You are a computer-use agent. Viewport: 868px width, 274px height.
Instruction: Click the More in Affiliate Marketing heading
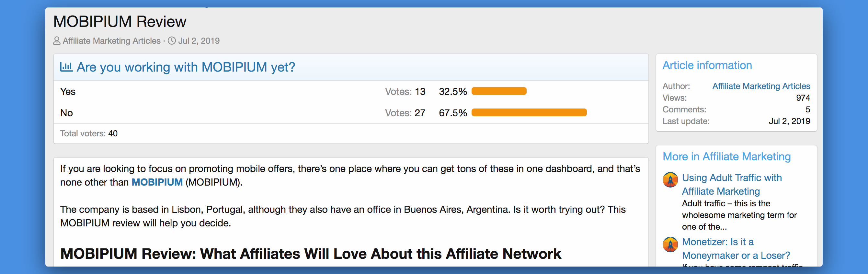pyautogui.click(x=726, y=156)
